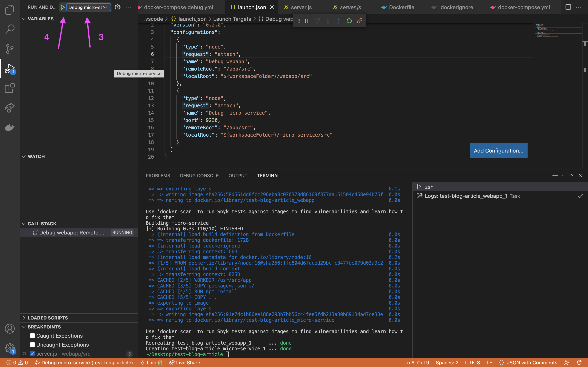Pause the running debug session
The image size is (588, 367).
click(306, 21)
